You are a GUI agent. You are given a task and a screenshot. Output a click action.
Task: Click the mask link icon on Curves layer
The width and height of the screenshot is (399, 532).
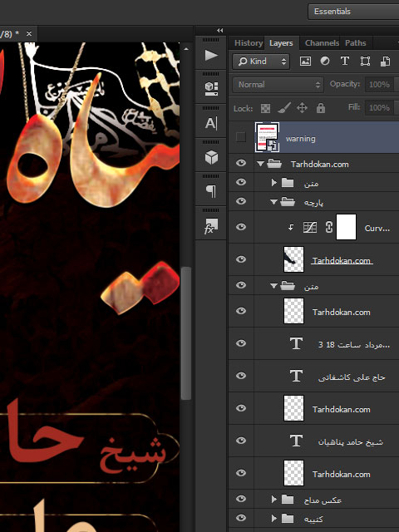329,227
